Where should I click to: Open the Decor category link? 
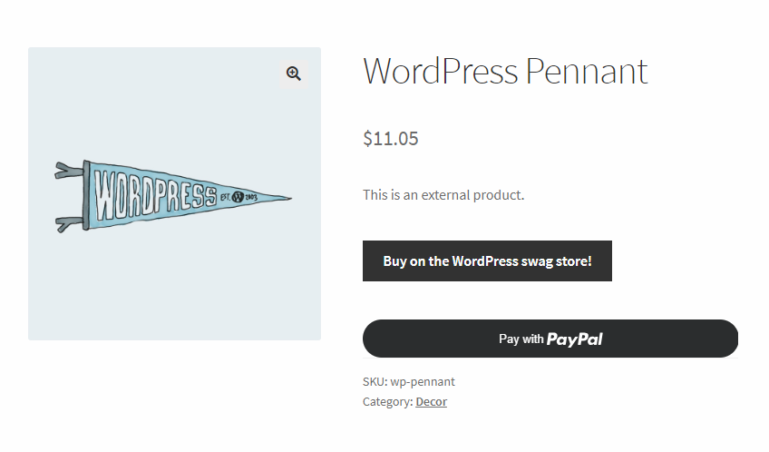pos(431,402)
